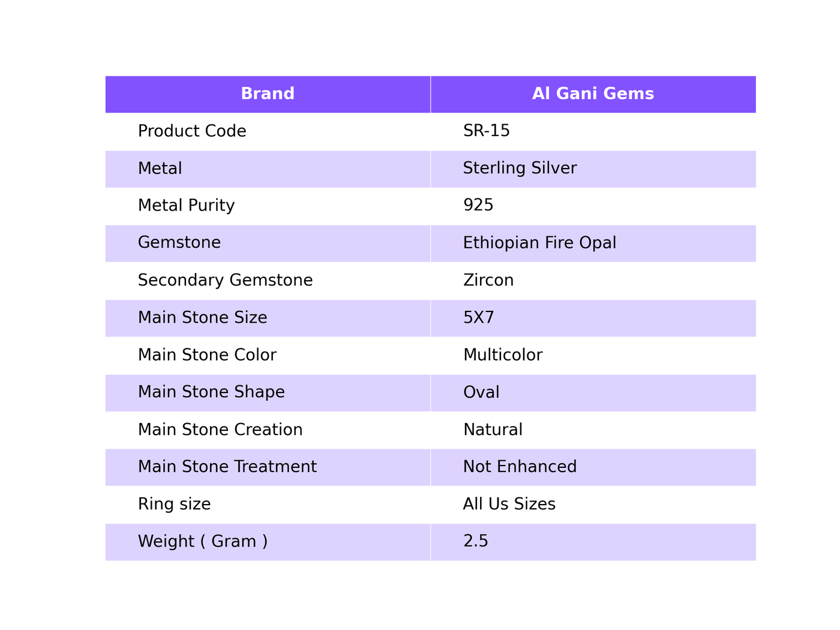Click the Multicolor value cell

593,355
